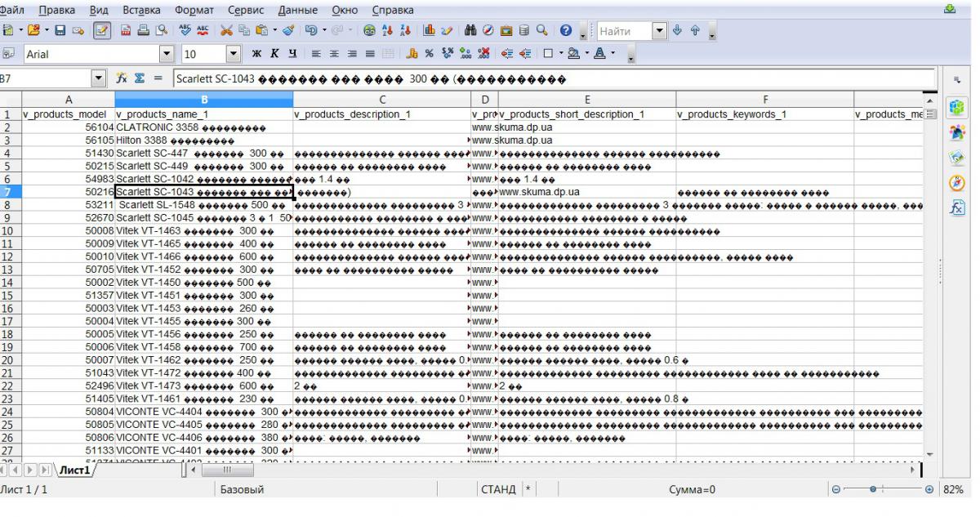Open the Navigator compass icon

487,32
